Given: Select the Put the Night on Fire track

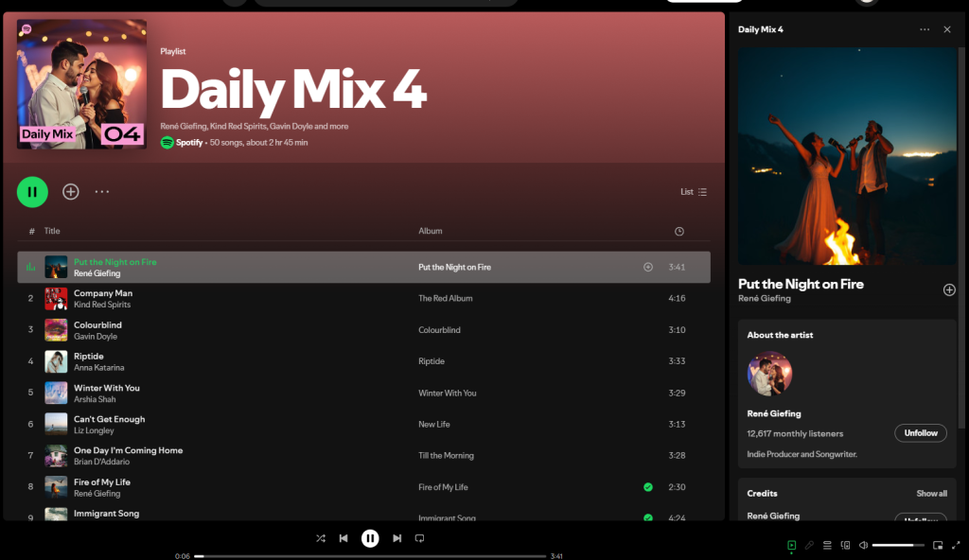Looking at the screenshot, I should [x=363, y=267].
